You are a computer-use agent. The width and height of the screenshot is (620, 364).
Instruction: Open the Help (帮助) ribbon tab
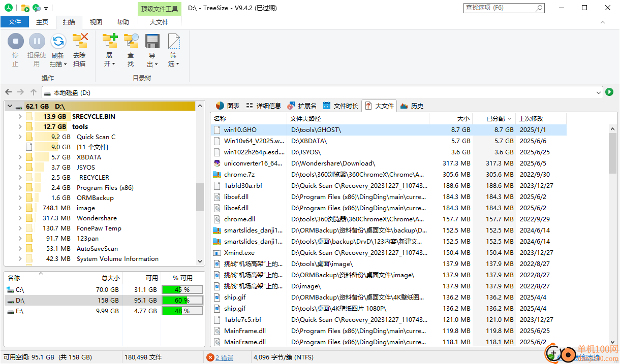pyautogui.click(x=123, y=22)
